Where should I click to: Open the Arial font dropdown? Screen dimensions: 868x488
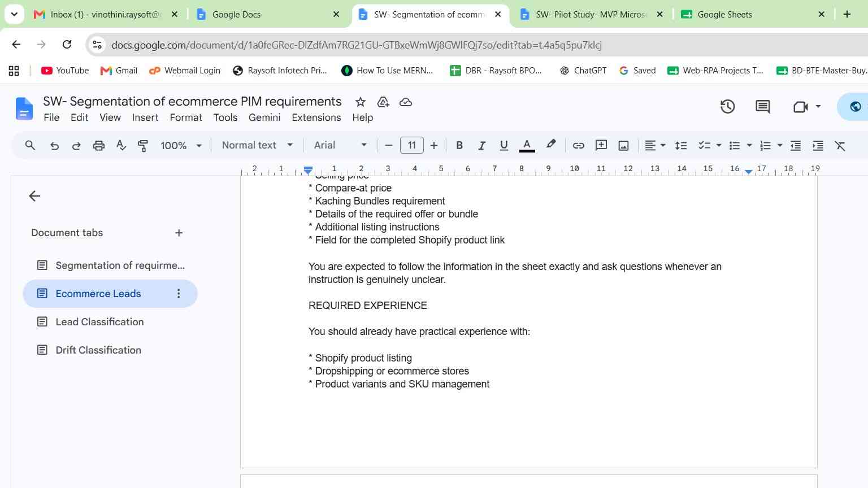click(340, 145)
